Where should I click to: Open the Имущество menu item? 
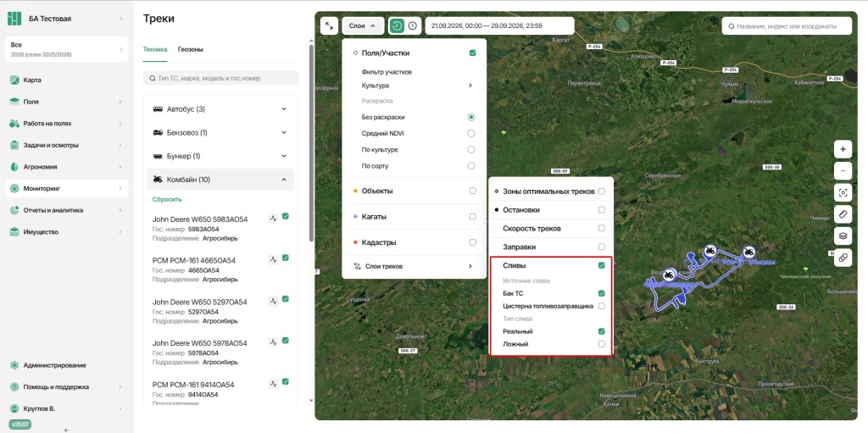pos(66,232)
